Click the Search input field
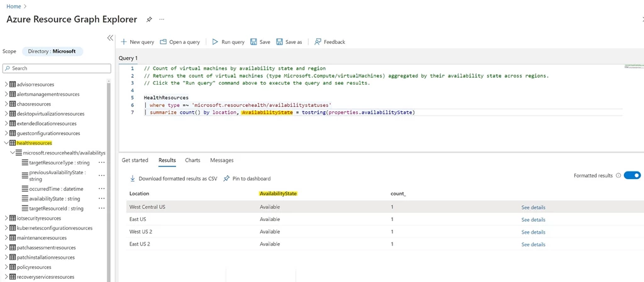This screenshot has width=644, height=282. point(55,68)
